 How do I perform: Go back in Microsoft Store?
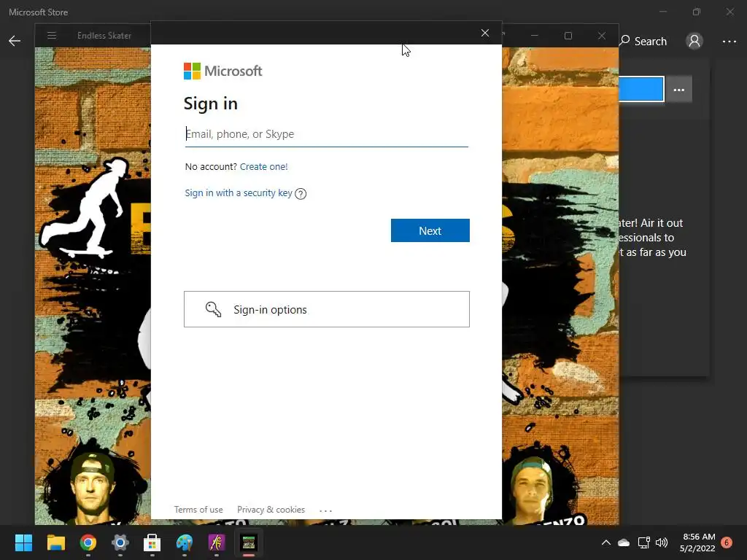click(15, 41)
